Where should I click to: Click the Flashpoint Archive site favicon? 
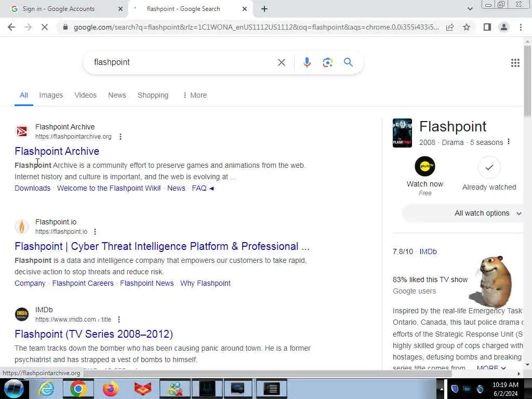point(22,131)
